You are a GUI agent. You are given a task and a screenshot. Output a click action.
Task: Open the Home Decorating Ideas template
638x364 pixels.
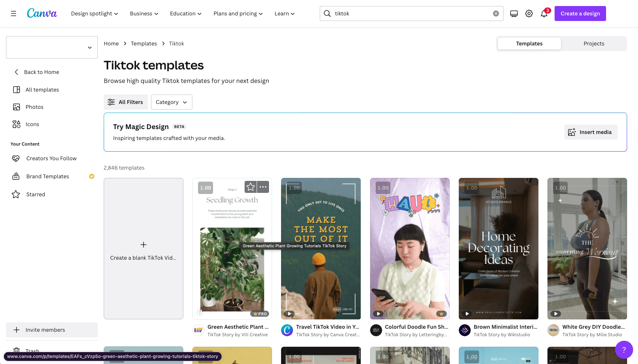coord(499,248)
